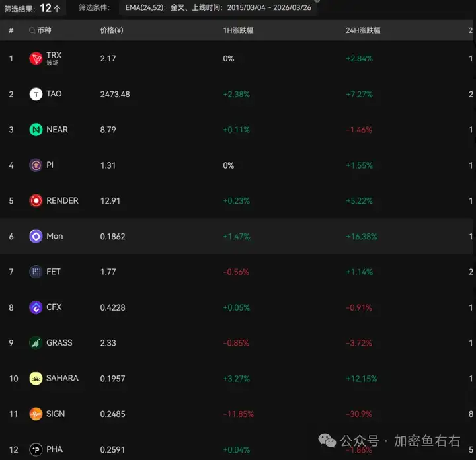
Task: Sort by the 币种 column header
Action: pos(44,30)
